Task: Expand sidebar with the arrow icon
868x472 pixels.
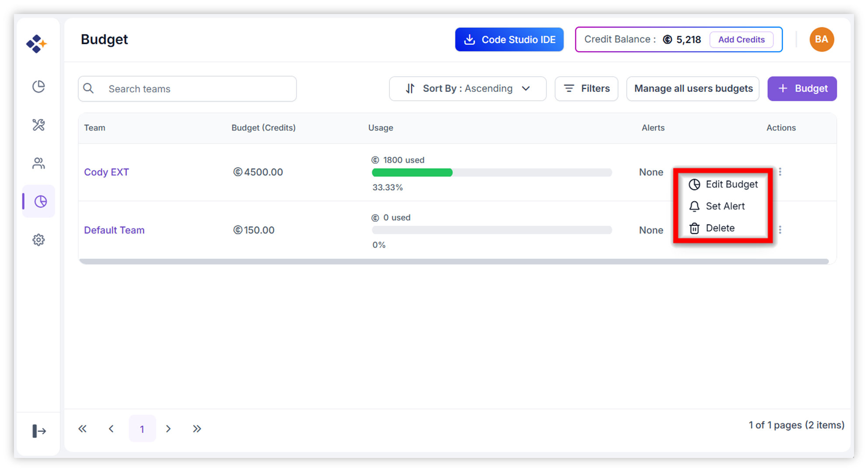Action: coord(39,431)
